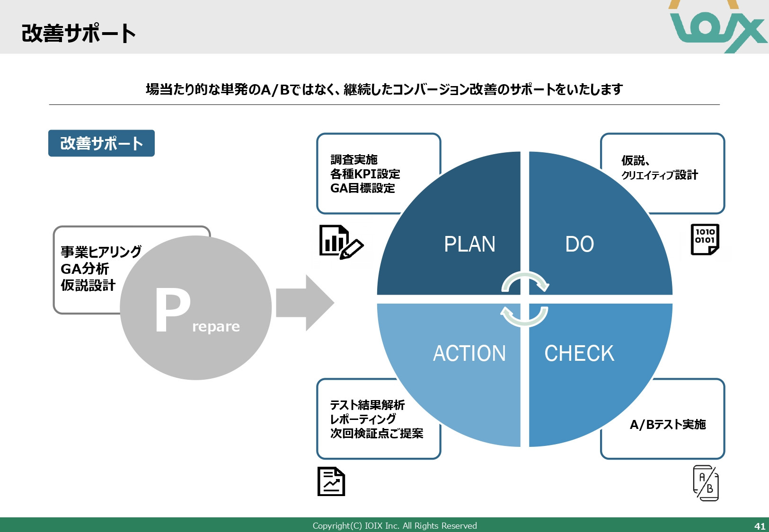Select the 改善サポート header tab
Viewport: 769px width, 532px height.
(101, 143)
